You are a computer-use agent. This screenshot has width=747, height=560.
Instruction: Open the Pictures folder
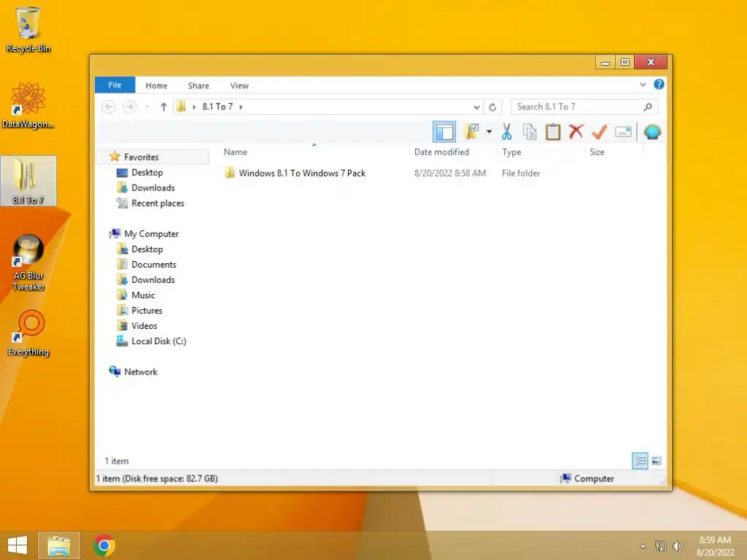(147, 311)
